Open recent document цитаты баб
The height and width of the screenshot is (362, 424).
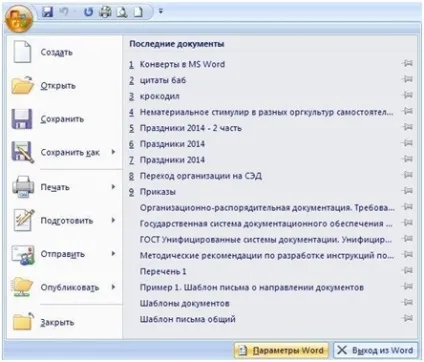(163, 80)
